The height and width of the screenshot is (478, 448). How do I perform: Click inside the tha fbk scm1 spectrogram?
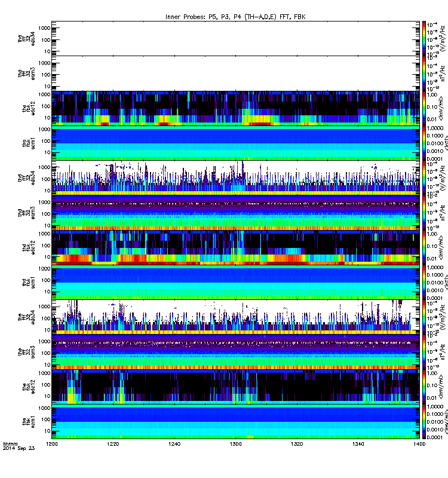coord(235,143)
